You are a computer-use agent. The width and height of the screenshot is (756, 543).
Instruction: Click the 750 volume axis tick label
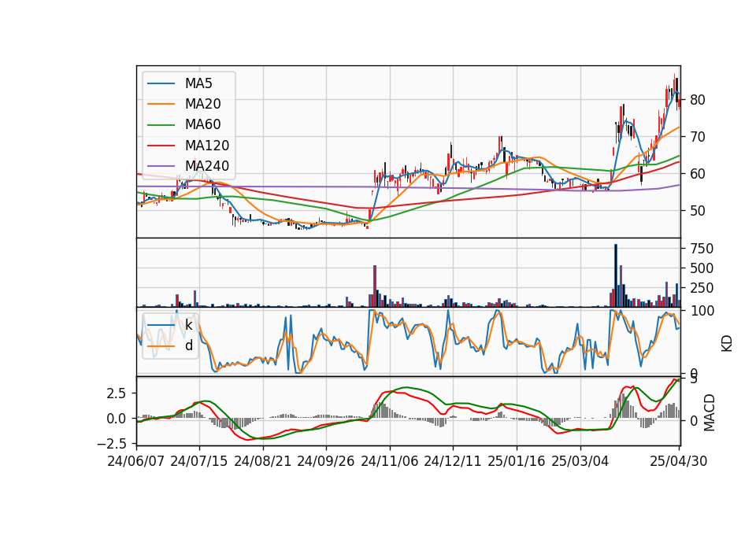point(702,249)
